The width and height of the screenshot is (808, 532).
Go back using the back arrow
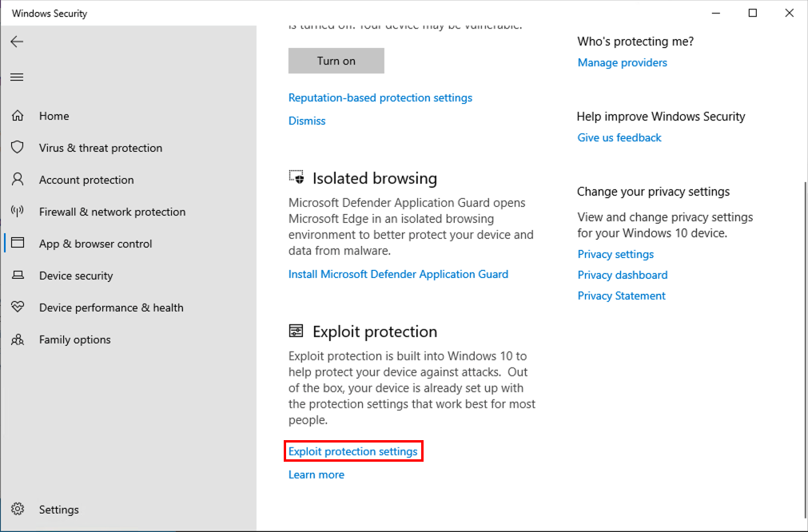click(17, 42)
